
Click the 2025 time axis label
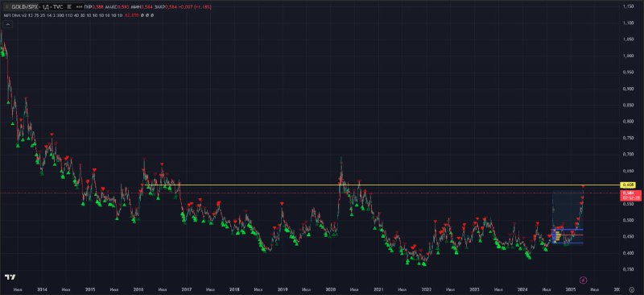571,289
